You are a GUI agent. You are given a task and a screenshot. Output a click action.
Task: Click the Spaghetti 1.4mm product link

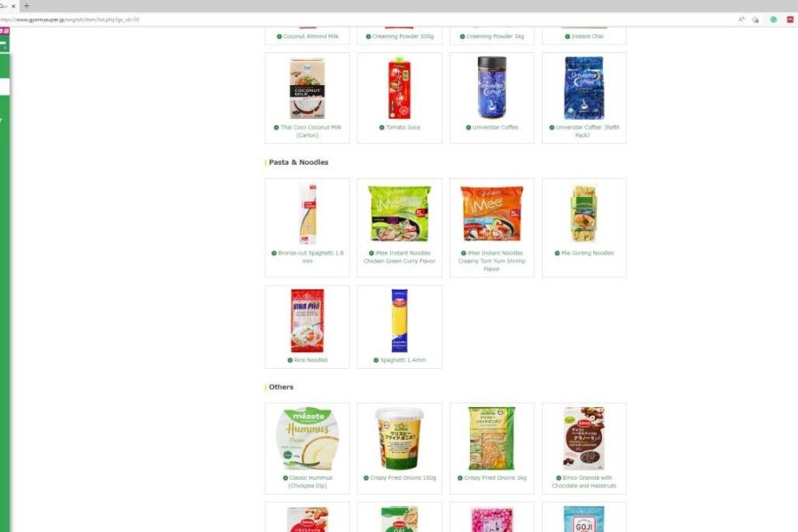coord(400,360)
